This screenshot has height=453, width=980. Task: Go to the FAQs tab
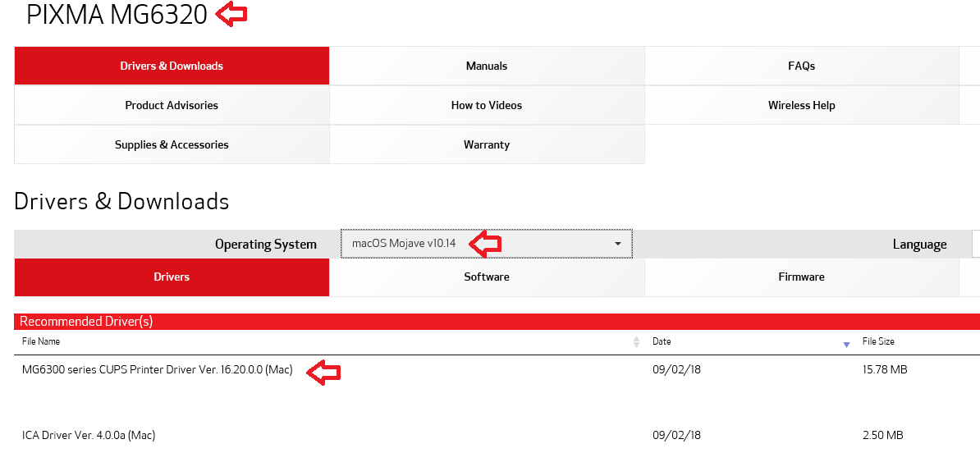click(x=801, y=66)
